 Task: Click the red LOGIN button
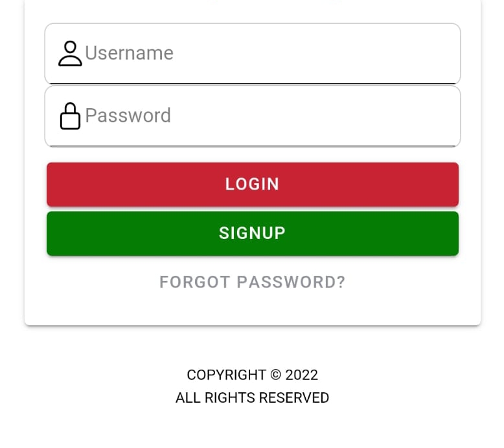(253, 185)
